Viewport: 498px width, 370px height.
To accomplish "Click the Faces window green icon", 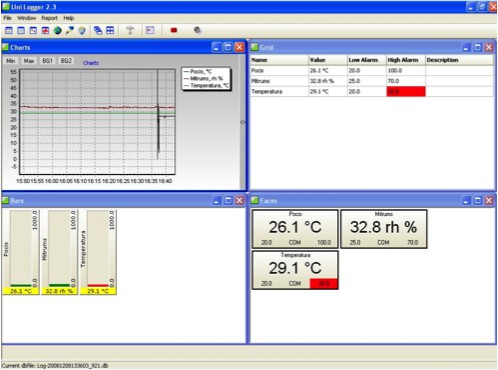I will (x=255, y=200).
